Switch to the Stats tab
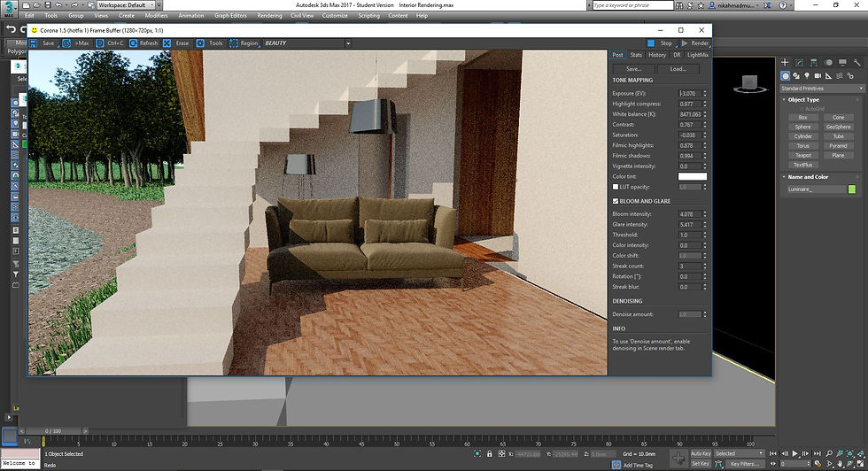 pos(637,55)
